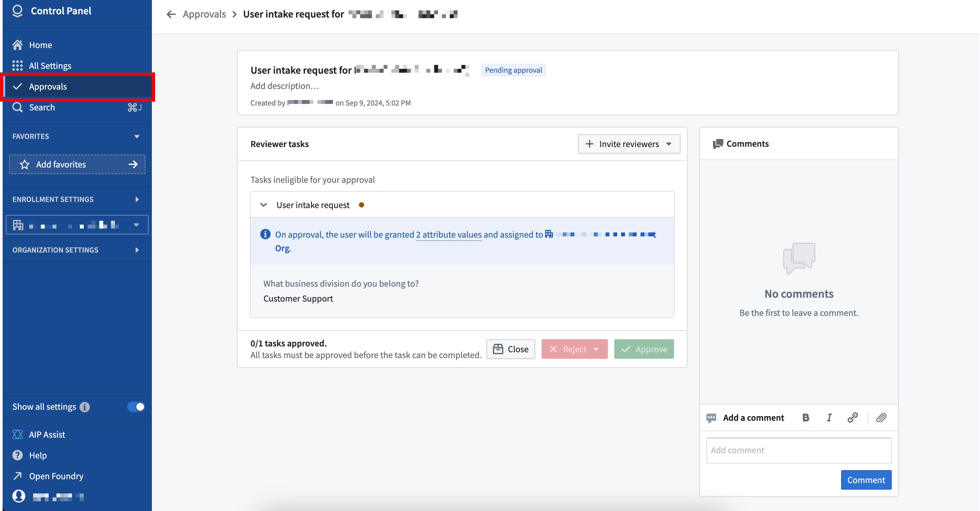Click the back arrow beside Approvals breadcrumb

pos(171,15)
